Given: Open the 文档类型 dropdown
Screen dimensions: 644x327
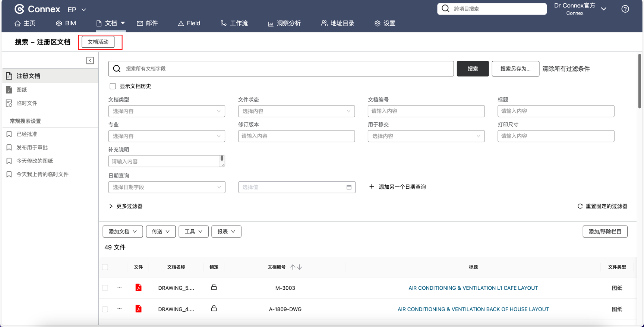Looking at the screenshot, I should (166, 111).
